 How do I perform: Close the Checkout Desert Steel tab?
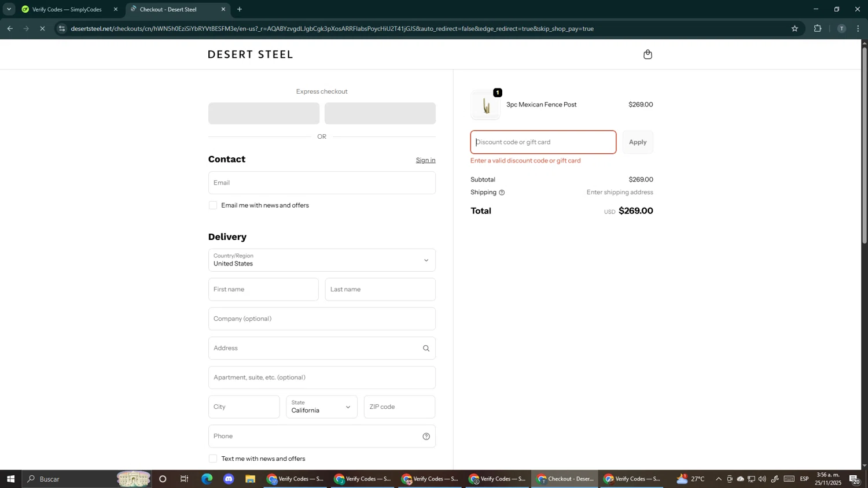point(223,9)
